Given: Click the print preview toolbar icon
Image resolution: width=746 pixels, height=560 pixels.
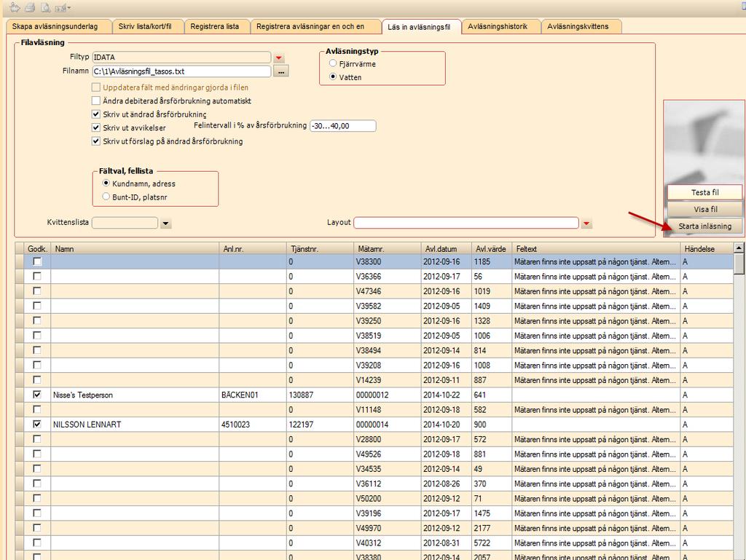Looking at the screenshot, I should point(45,7).
